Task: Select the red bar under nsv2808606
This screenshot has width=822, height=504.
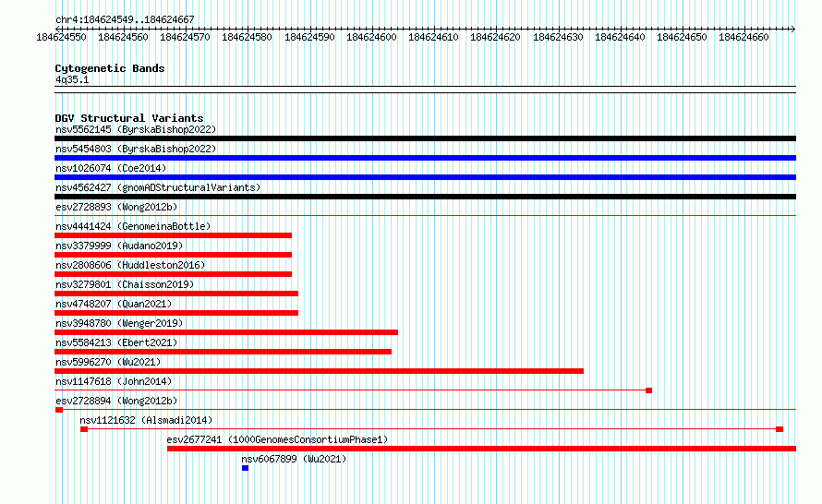Action: pyautogui.click(x=173, y=274)
